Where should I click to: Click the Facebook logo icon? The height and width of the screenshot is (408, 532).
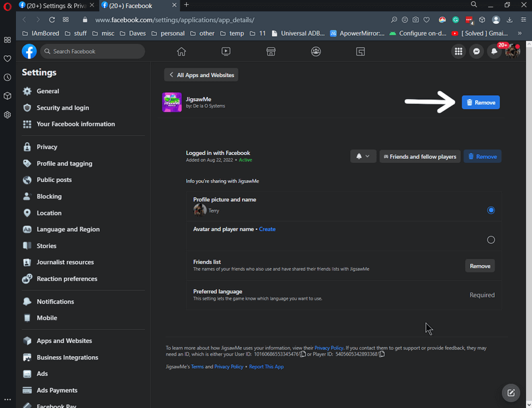tap(29, 52)
